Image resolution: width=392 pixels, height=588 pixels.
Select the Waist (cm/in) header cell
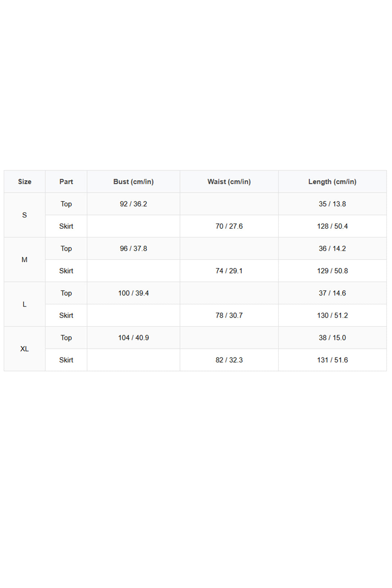[229, 182]
